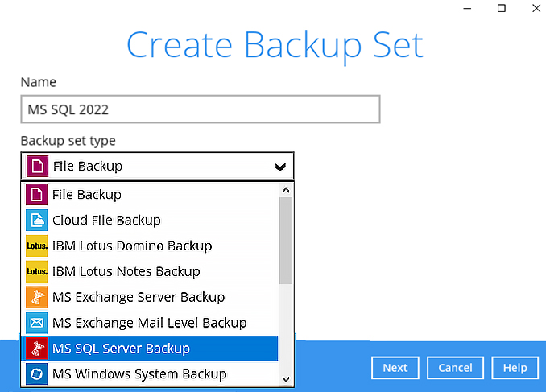Minimize the Create Backup Set window
The height and width of the screenshot is (392, 546).
point(467,8)
